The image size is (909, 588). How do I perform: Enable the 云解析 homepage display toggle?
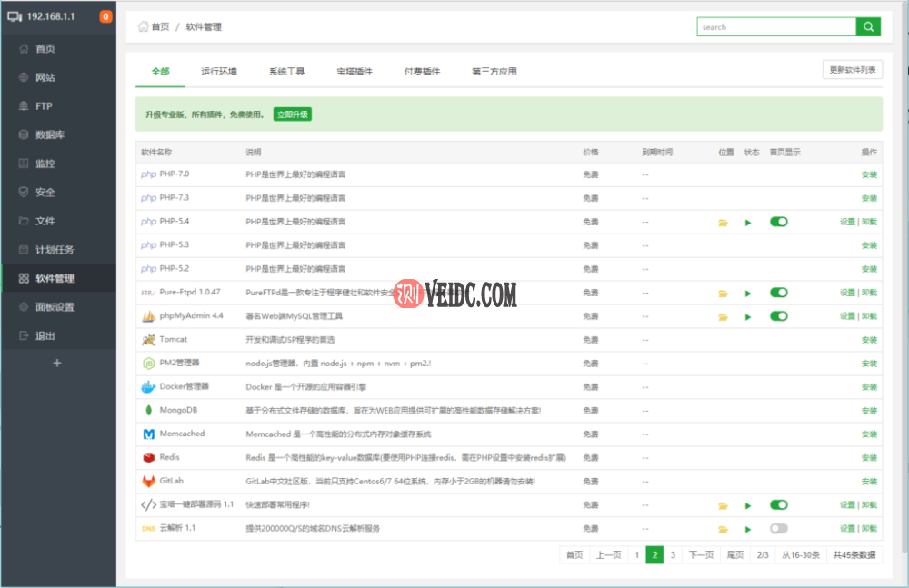(x=778, y=528)
